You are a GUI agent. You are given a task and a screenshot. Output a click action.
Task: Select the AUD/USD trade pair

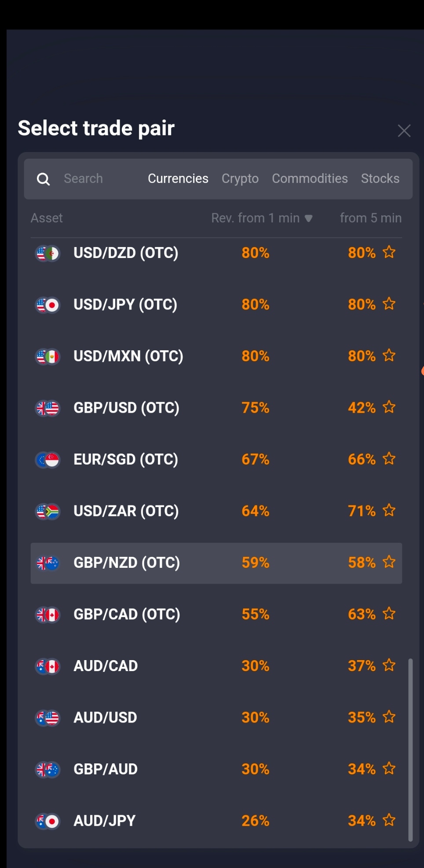coord(106,718)
